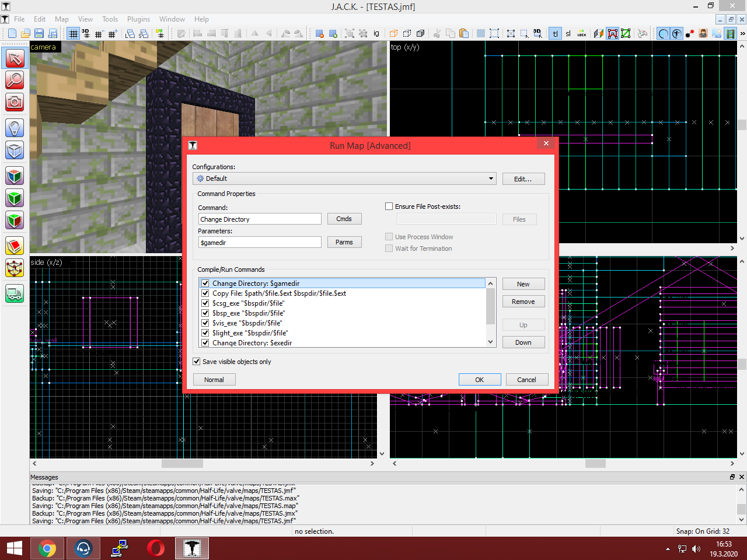Click the Cmds button
The image size is (747, 560).
click(344, 219)
